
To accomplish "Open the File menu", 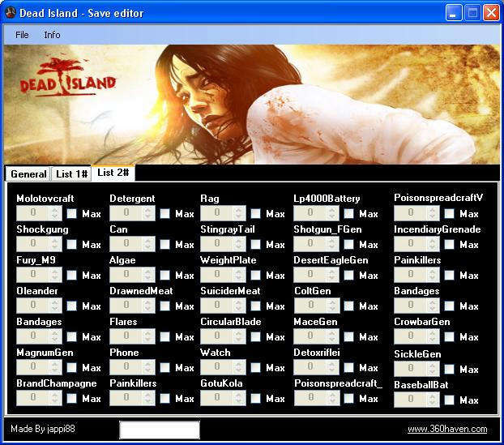I will (x=22, y=35).
